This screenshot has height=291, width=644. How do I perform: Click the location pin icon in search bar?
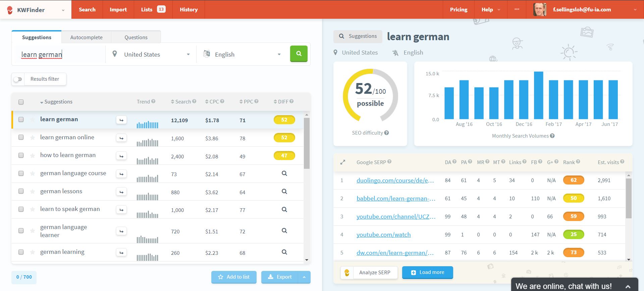pos(115,54)
